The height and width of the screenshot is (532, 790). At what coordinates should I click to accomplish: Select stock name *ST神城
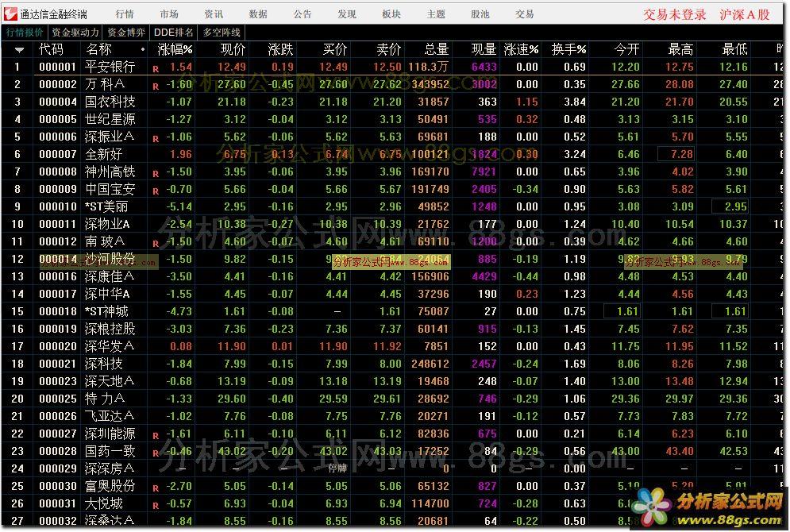click(x=106, y=311)
